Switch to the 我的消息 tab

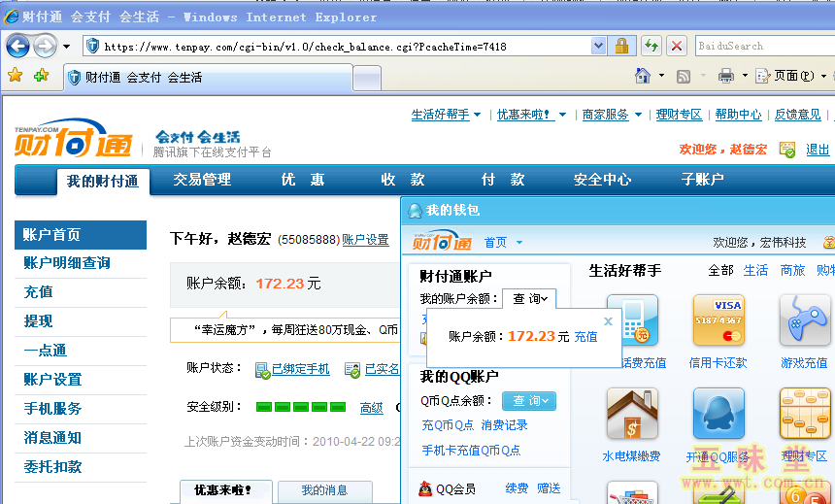tap(324, 490)
